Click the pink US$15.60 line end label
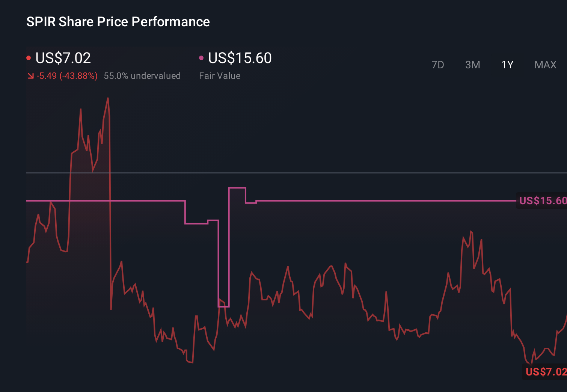This screenshot has width=567, height=392. (543, 201)
